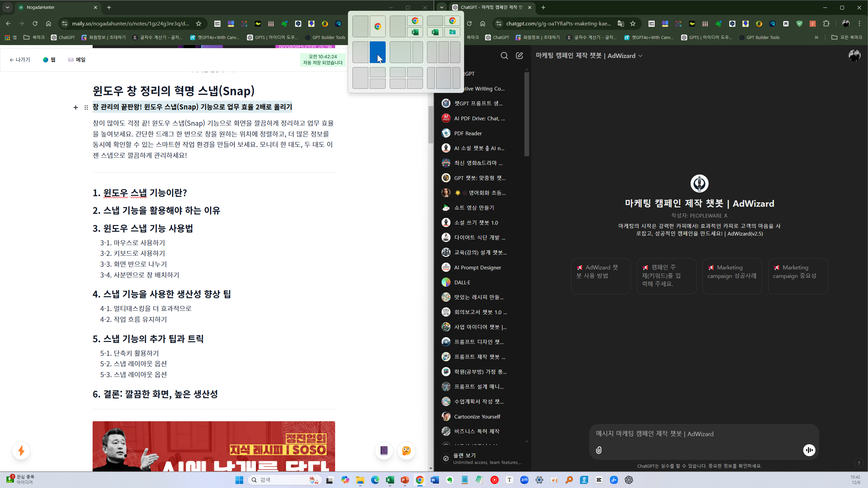Click the ChatGPT search icon in sidebar
868x488 pixels.
(504, 56)
